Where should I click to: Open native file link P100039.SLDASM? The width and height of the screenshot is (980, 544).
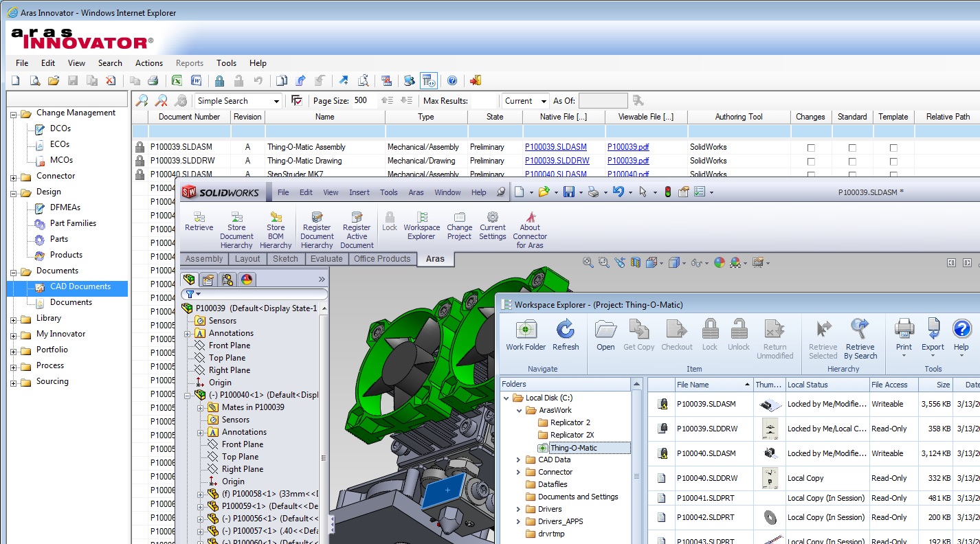pyautogui.click(x=556, y=147)
